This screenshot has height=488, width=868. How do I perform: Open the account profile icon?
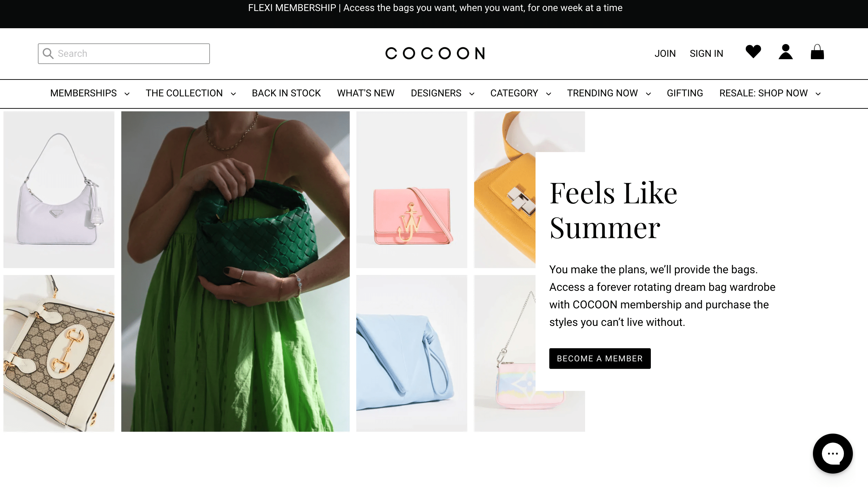tap(785, 52)
